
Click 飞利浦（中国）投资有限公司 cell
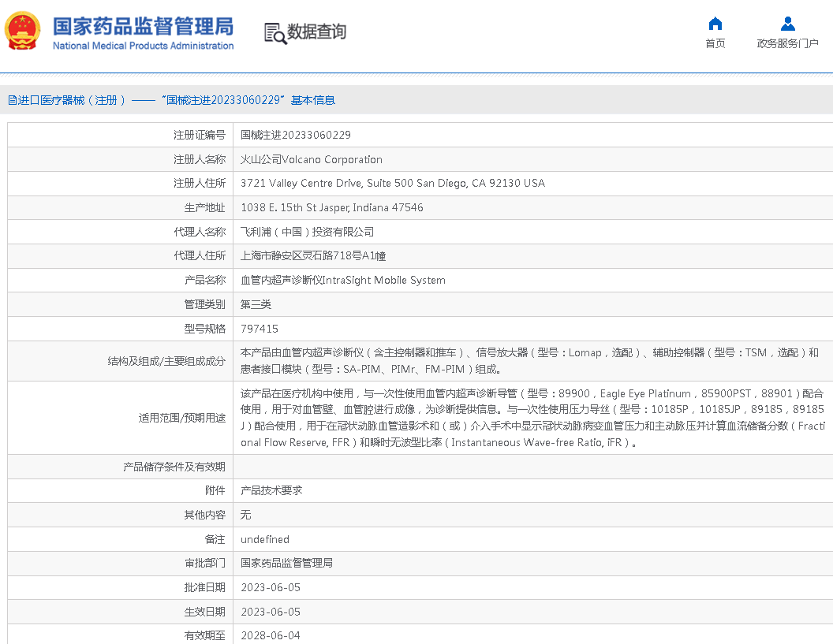(307, 232)
